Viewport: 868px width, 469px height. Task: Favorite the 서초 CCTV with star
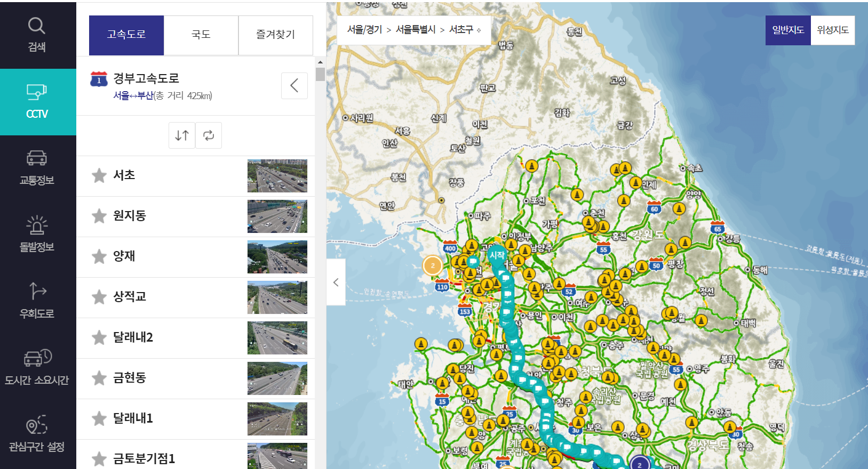99,175
